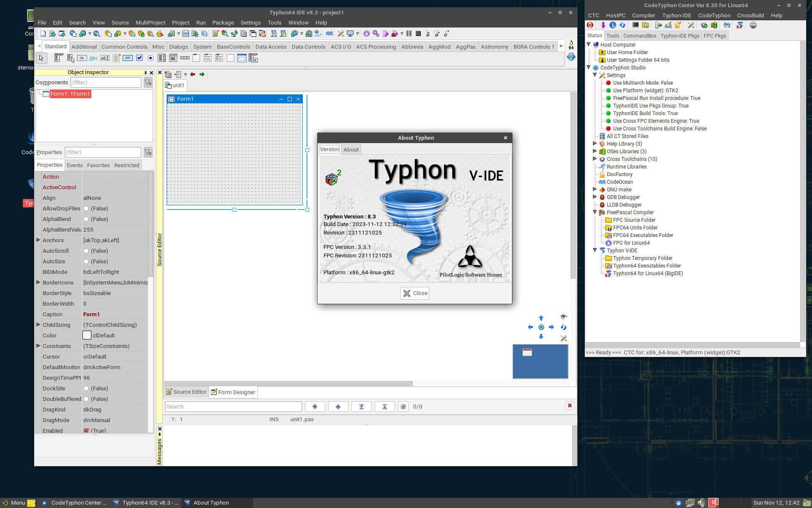Click the Save (floppy disk) toolbar icon

(x=185, y=33)
